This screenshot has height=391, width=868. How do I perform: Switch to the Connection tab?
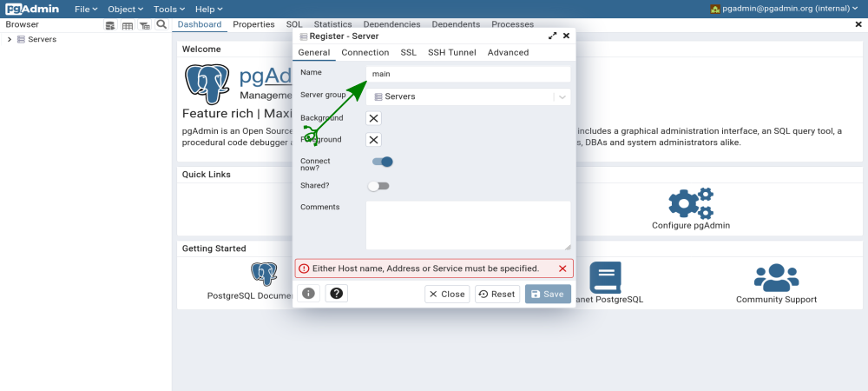coord(365,53)
